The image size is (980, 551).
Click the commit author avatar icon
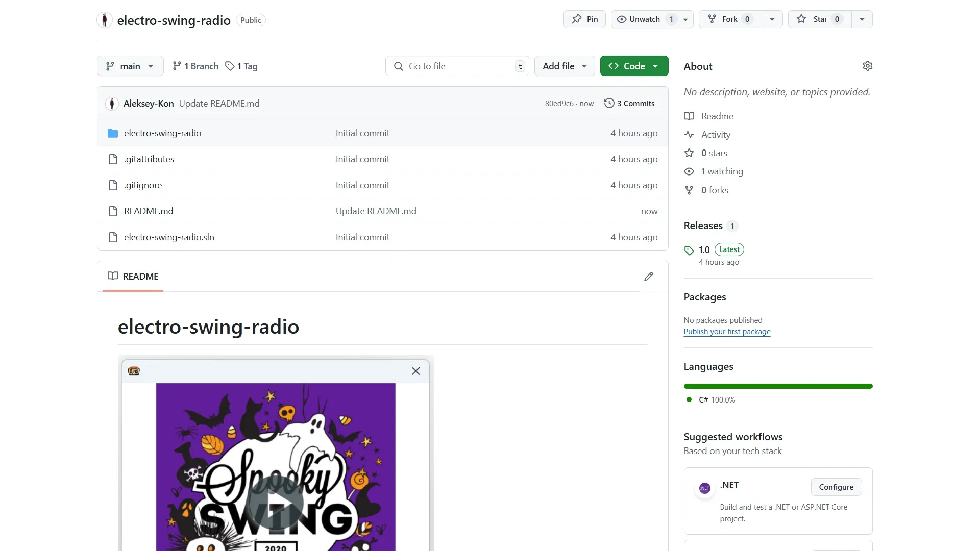pos(112,103)
